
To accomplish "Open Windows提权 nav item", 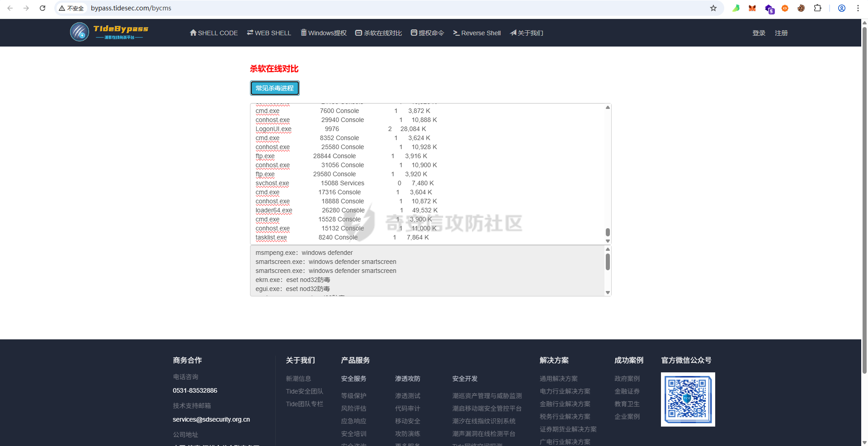I will click(x=324, y=33).
